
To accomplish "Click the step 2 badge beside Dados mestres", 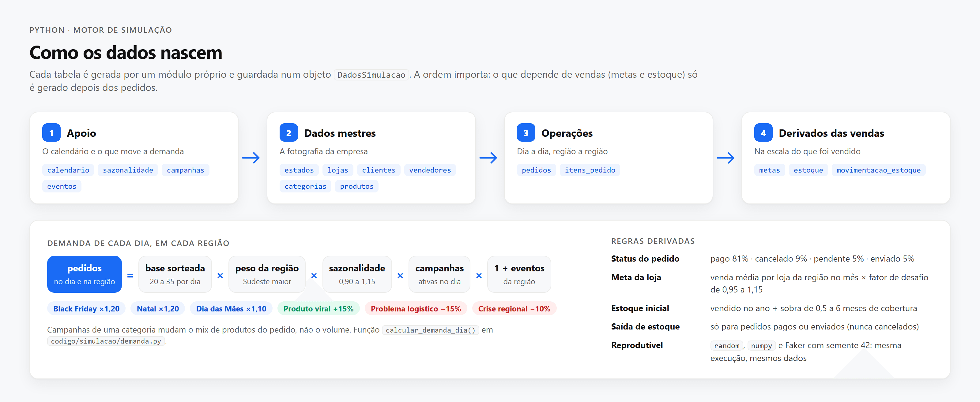I will (x=288, y=132).
